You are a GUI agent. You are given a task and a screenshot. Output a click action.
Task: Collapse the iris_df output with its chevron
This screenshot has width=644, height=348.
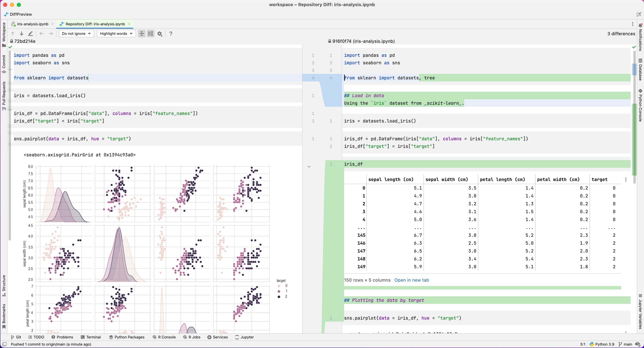point(309,167)
